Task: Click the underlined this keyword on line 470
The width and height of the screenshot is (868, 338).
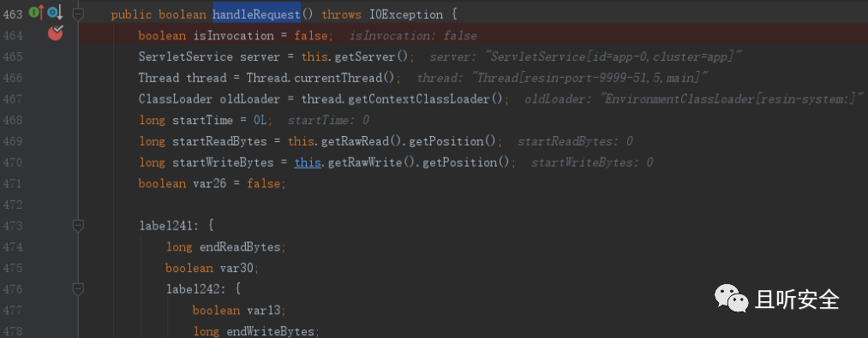Action: (308, 162)
